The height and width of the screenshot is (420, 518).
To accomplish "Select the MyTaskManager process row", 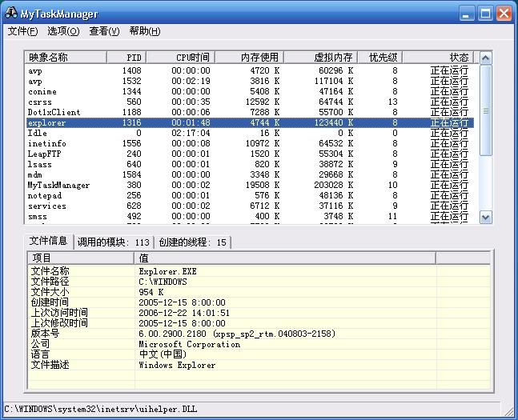I will pos(250,186).
